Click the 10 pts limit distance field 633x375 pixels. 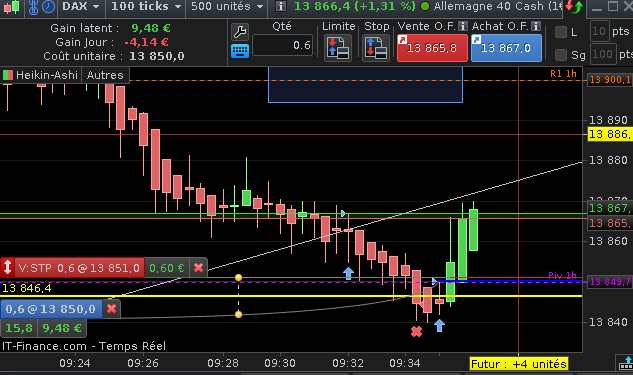[599, 31]
